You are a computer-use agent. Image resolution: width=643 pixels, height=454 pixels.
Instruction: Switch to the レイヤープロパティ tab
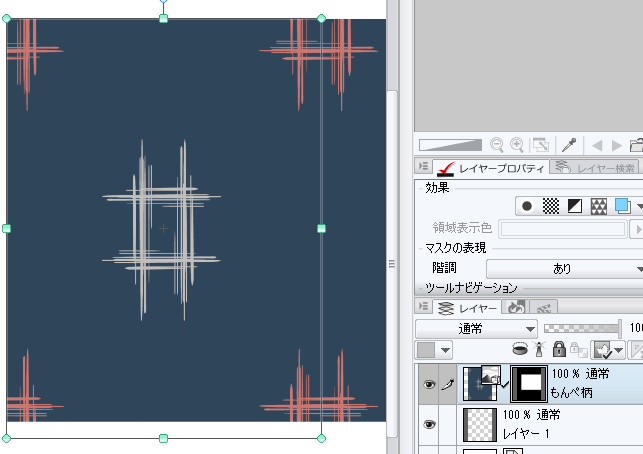(490, 167)
